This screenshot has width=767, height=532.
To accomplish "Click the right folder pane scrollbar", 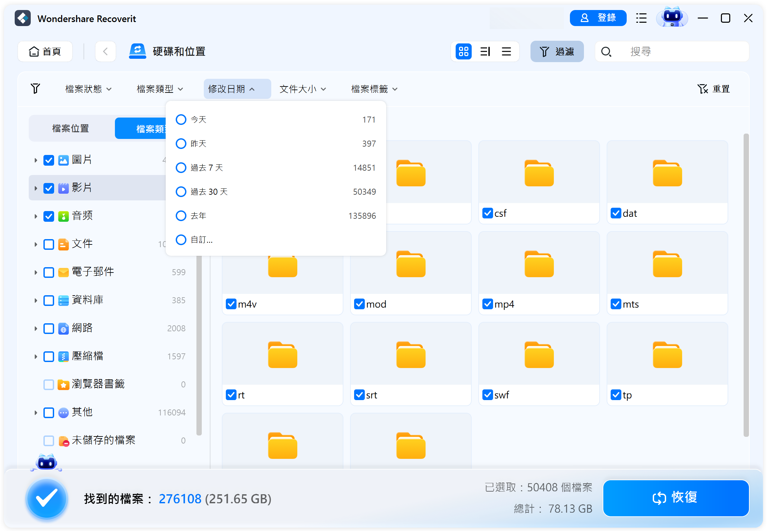I will [x=746, y=285].
